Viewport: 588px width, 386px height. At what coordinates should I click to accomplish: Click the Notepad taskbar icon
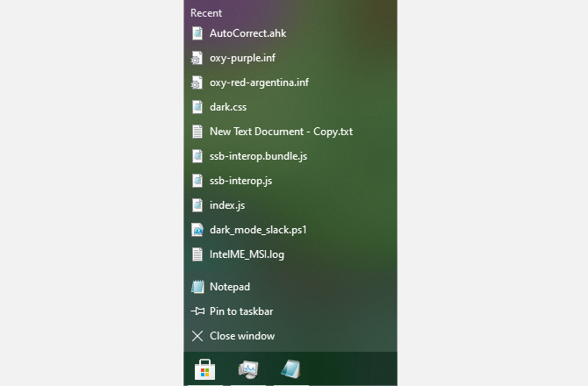point(291,369)
